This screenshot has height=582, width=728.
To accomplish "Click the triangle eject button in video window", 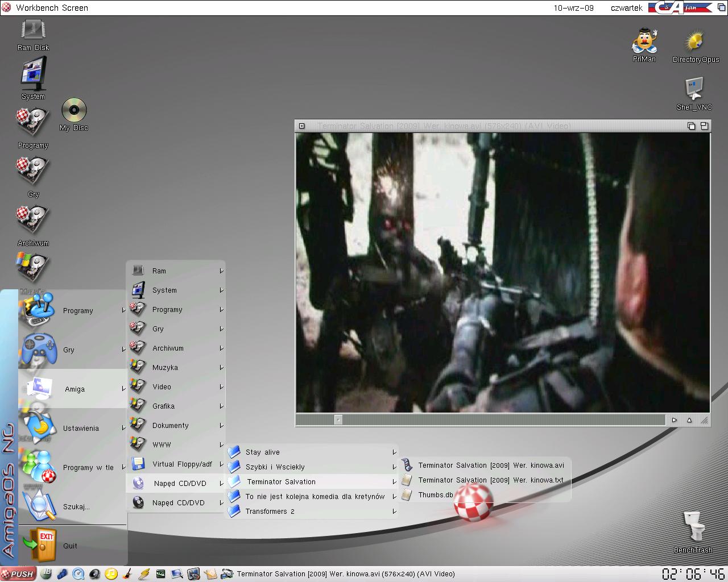I will point(689,420).
